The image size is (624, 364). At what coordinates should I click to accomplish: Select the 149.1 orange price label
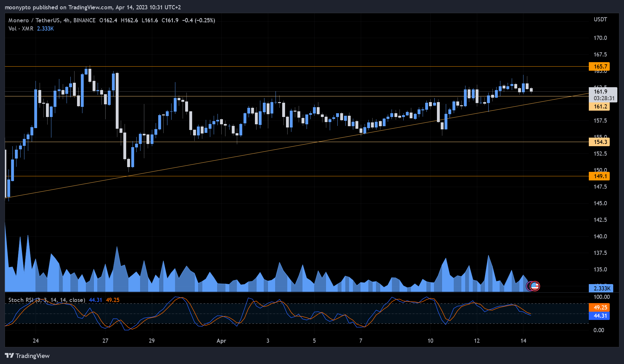pos(599,176)
